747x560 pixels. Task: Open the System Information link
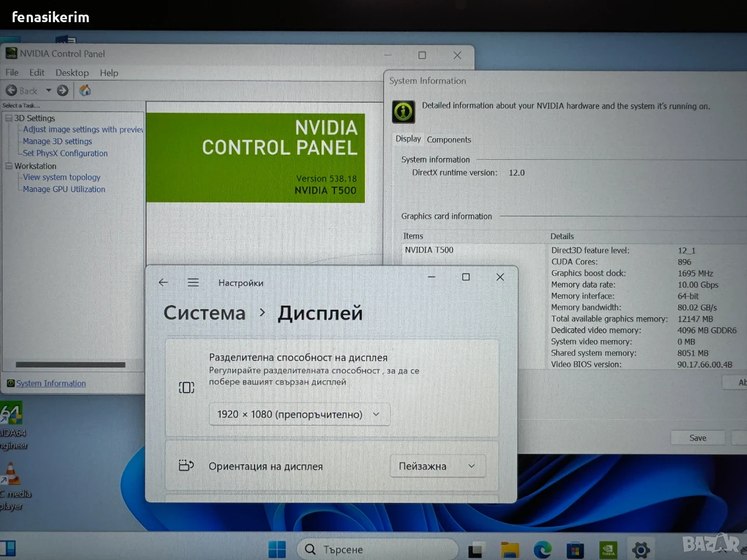coord(51,383)
